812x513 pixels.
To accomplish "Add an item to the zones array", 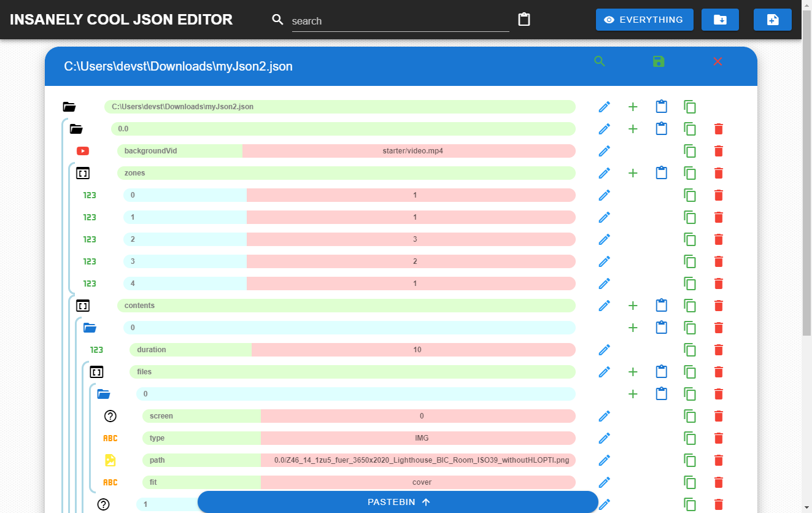I will (x=633, y=173).
